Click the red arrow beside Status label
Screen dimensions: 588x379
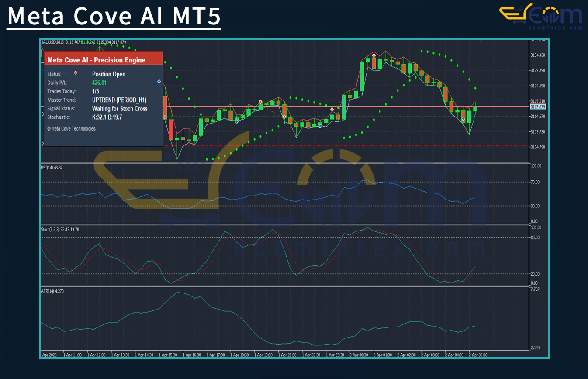[76, 73]
